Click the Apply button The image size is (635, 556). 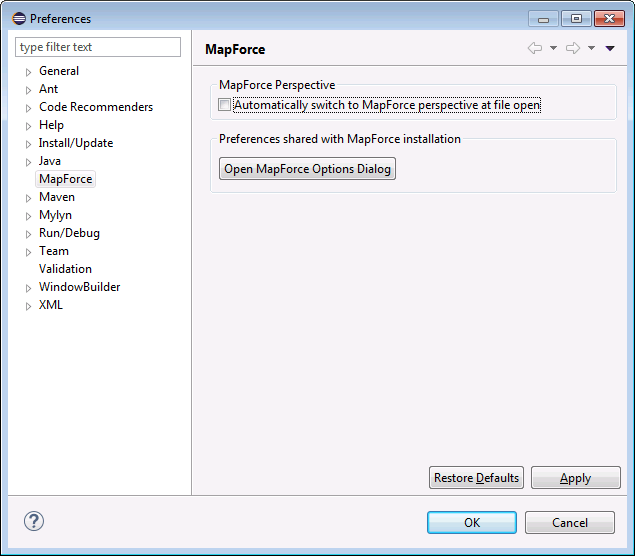(574, 478)
